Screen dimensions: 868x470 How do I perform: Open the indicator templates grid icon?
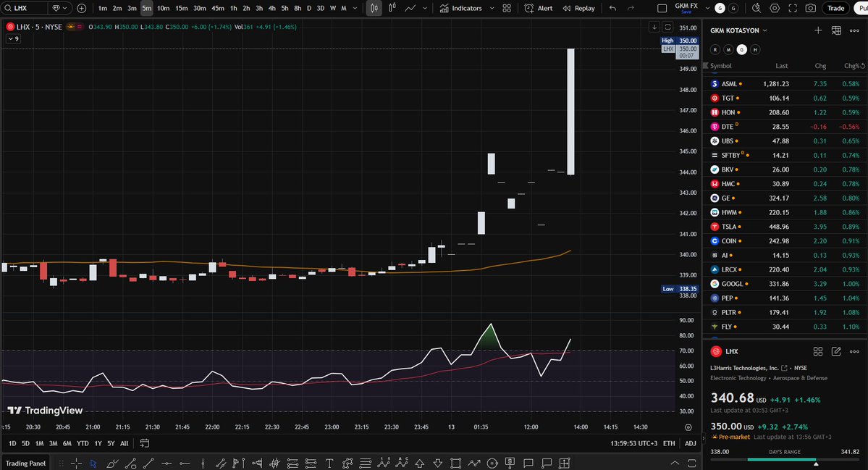tap(507, 8)
